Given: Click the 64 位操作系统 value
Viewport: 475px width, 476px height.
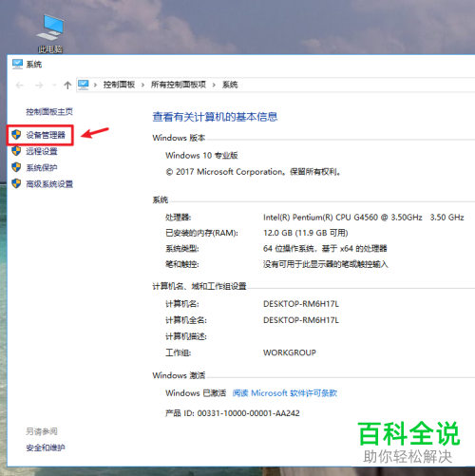Looking at the screenshot, I should pyautogui.click(x=325, y=249).
